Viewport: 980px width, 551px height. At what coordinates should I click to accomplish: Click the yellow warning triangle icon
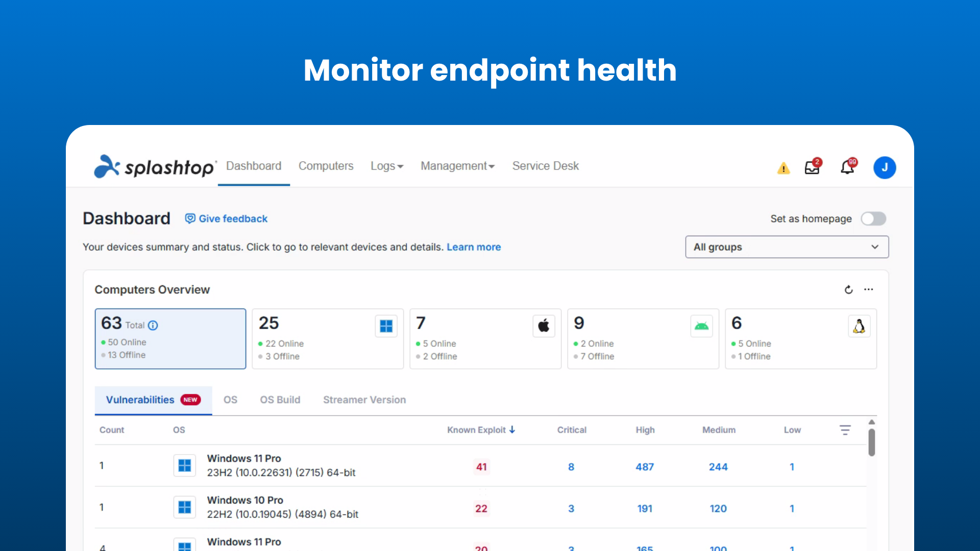click(783, 167)
